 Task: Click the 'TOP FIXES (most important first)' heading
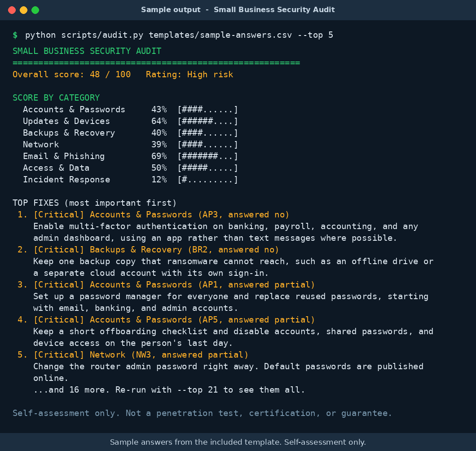(94, 203)
